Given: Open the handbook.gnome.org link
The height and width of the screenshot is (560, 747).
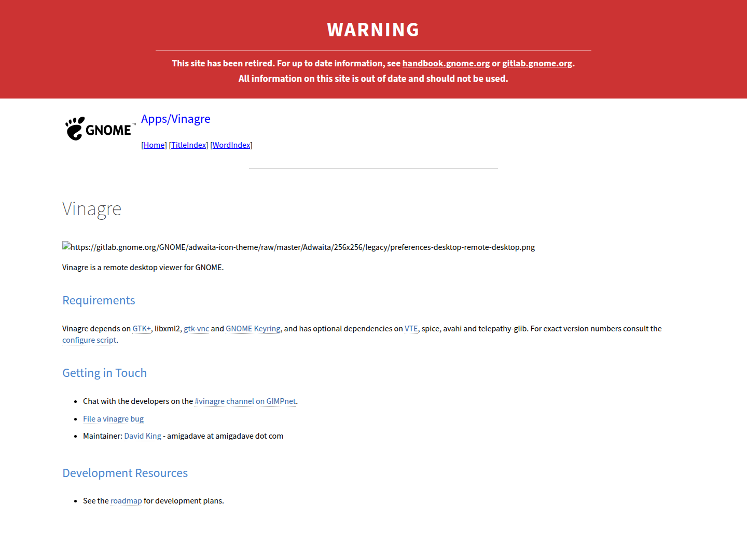Looking at the screenshot, I should (446, 63).
